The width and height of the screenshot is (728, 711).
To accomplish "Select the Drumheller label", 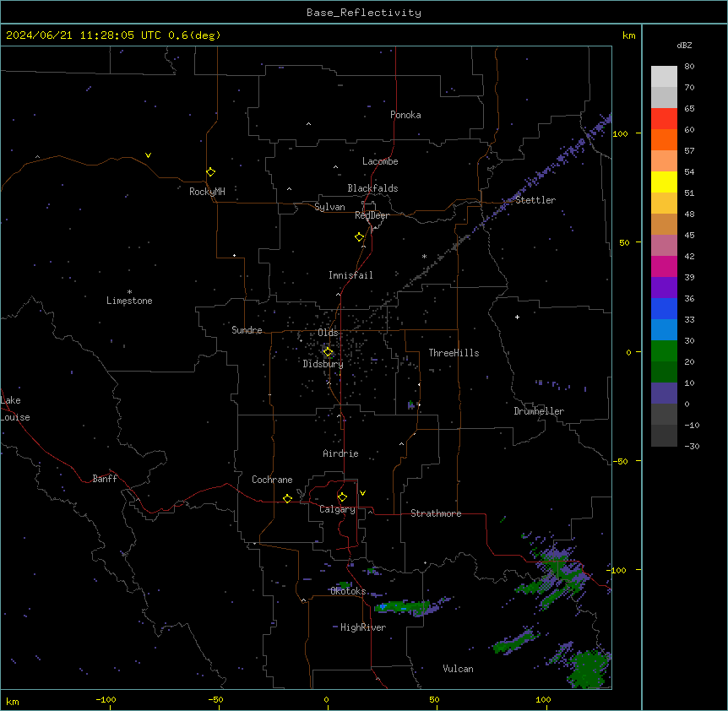I will pyautogui.click(x=539, y=411).
